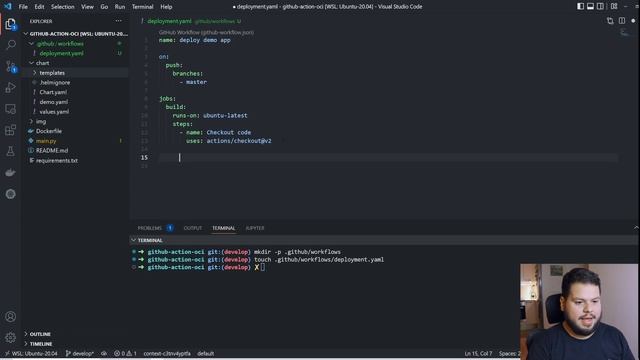The width and height of the screenshot is (640, 360).
Task: Click editor line 15 cursor area
Action: point(388,158)
